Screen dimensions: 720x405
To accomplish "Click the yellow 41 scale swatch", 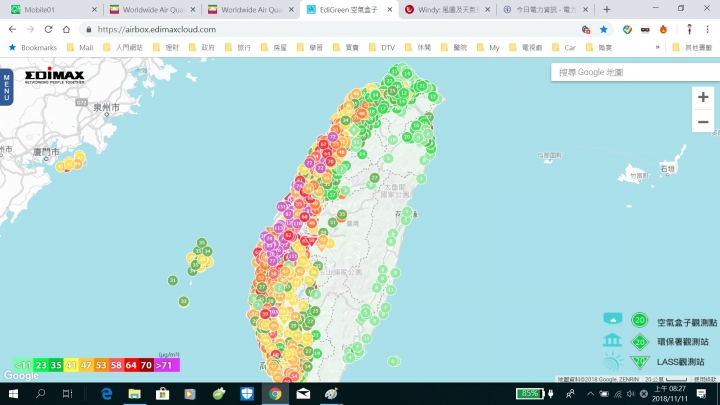I will click(x=71, y=365).
